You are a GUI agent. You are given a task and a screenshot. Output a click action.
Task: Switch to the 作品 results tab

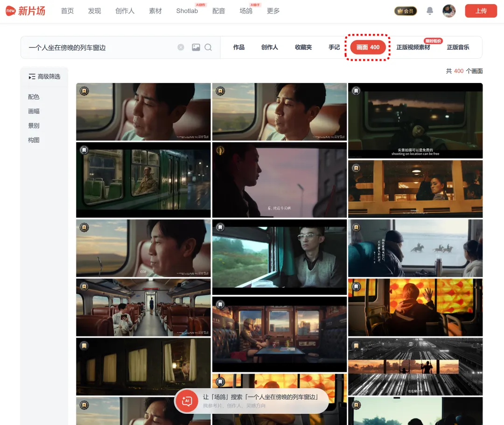coord(239,47)
